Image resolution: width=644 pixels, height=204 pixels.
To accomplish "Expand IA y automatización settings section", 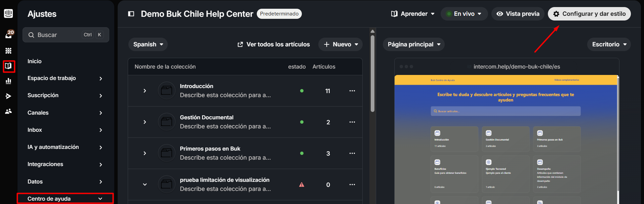I will point(65,147).
